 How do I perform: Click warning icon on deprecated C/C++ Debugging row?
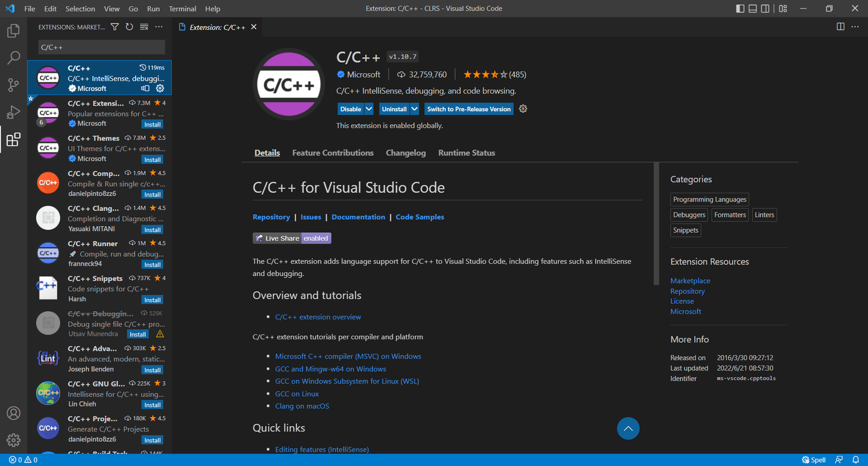click(160, 334)
